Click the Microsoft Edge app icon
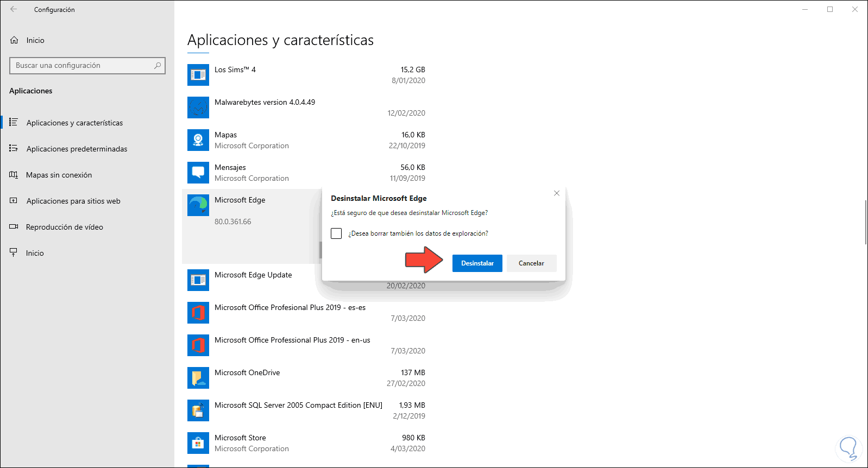This screenshot has height=468, width=868. tap(198, 205)
